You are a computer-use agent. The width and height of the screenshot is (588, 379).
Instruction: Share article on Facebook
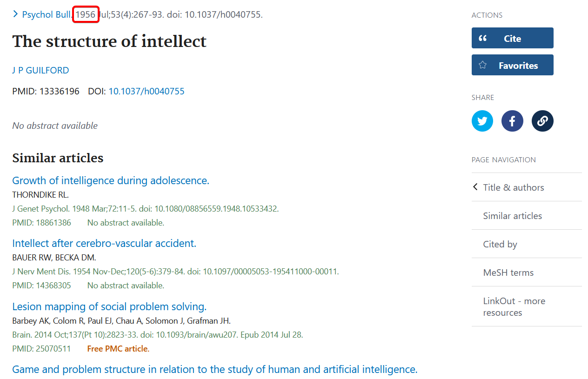point(512,121)
